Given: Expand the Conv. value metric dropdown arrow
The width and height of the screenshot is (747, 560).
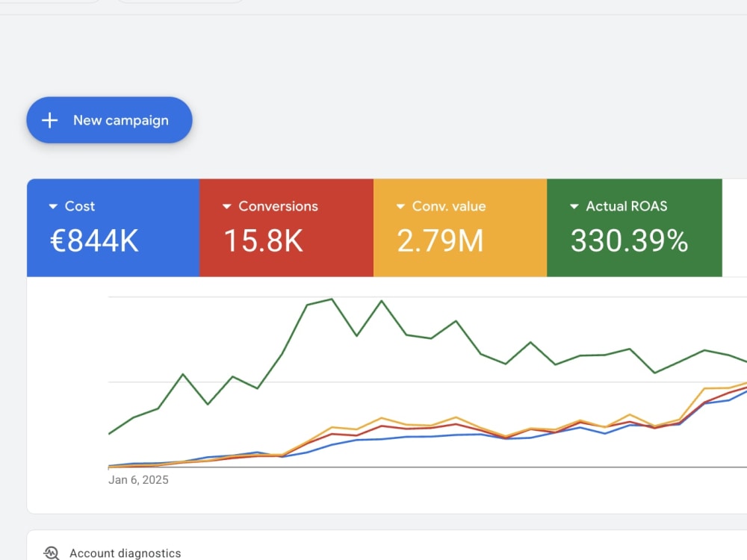Looking at the screenshot, I should tap(400, 206).
